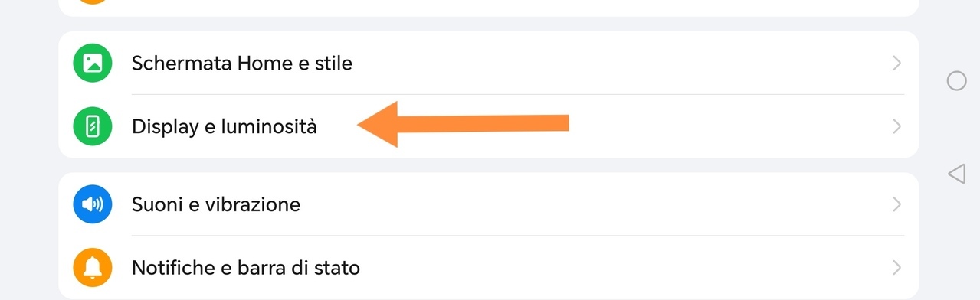
Task: Tap the partially visible card at the top
Action: click(x=488, y=8)
